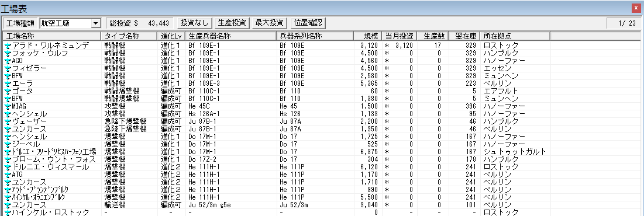Sort by the タイプ名称 column header

click(129, 36)
